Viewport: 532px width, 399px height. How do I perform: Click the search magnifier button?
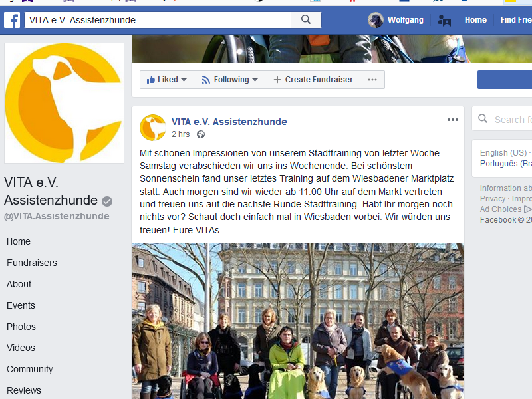tap(306, 20)
